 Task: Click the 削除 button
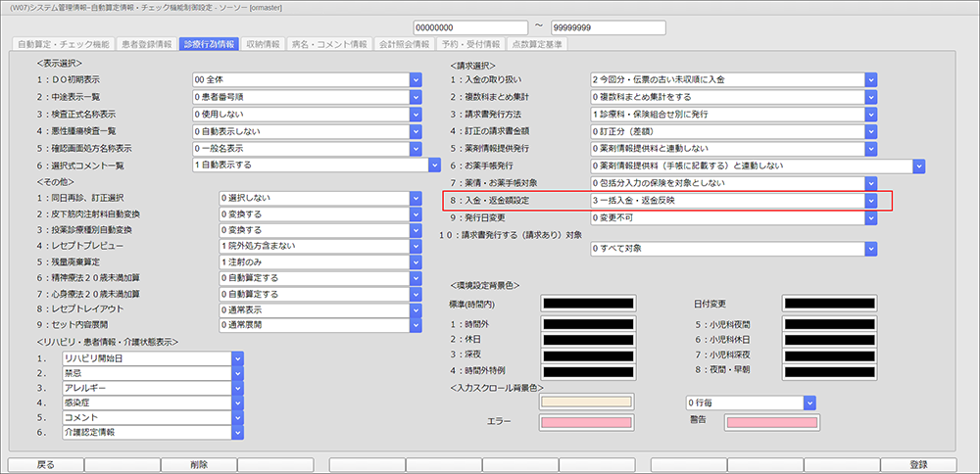click(199, 464)
